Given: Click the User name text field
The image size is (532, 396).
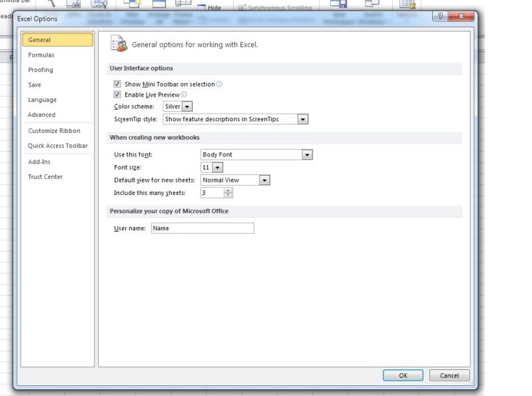Looking at the screenshot, I should (x=202, y=228).
